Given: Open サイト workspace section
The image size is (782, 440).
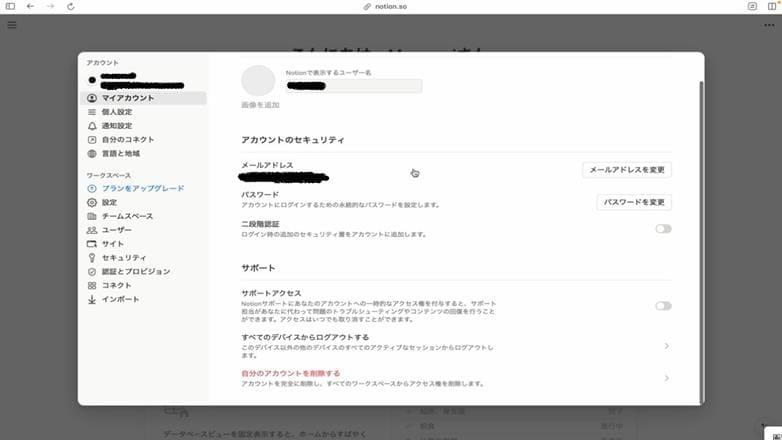Looking at the screenshot, I should (x=144, y=244).
